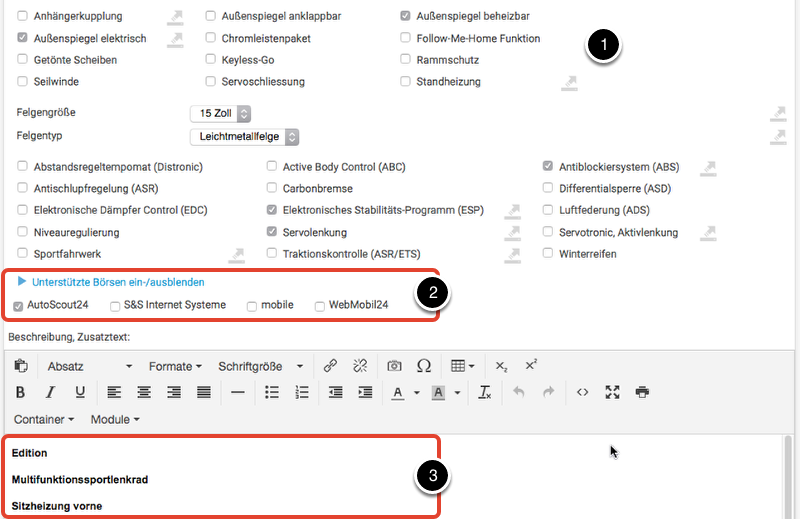This screenshot has height=519, width=800.
Task: Insert image using the camera icon
Action: tap(394, 366)
